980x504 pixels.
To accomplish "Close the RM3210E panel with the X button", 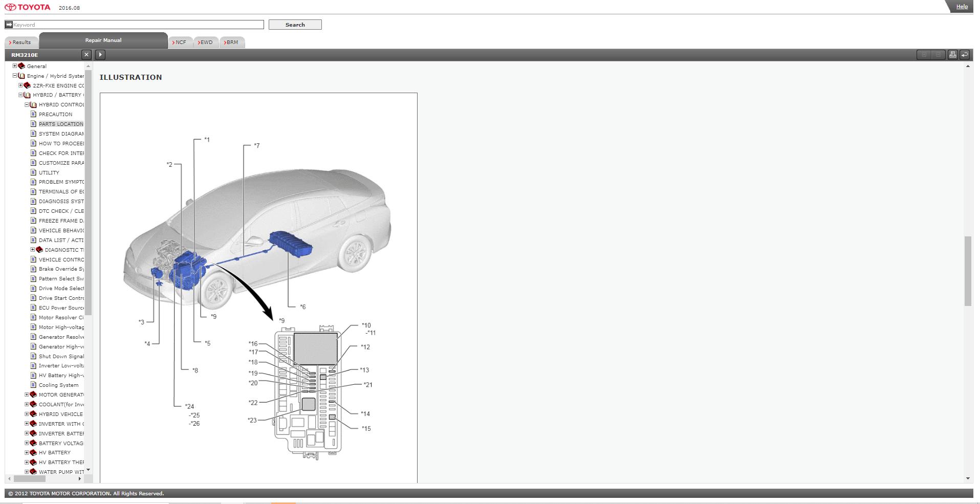I will pos(86,55).
